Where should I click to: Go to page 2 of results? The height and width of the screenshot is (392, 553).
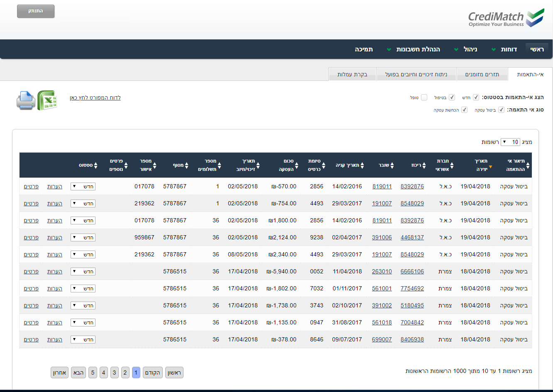coord(125,373)
